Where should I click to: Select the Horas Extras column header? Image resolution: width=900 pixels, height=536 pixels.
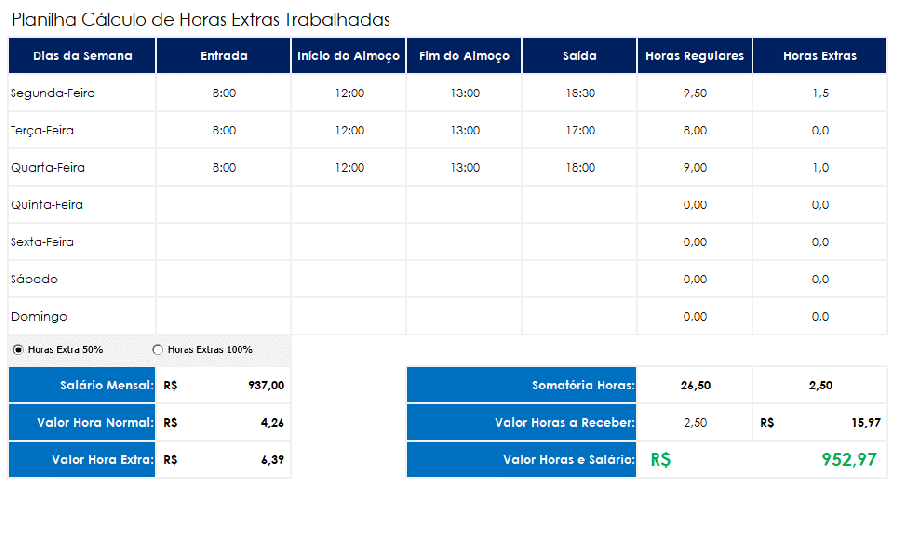[x=820, y=56]
